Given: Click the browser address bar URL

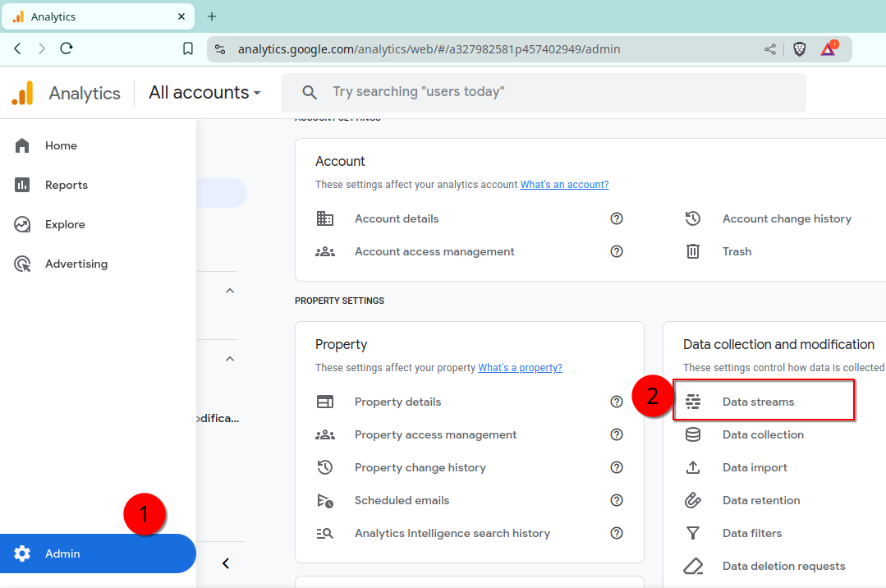Looking at the screenshot, I should [429, 49].
